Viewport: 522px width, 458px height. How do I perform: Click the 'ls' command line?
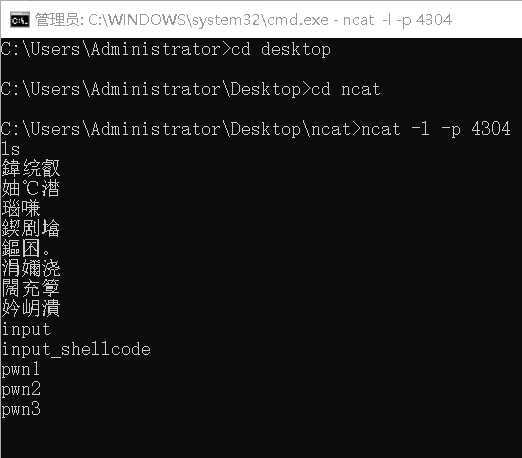pos(10,149)
